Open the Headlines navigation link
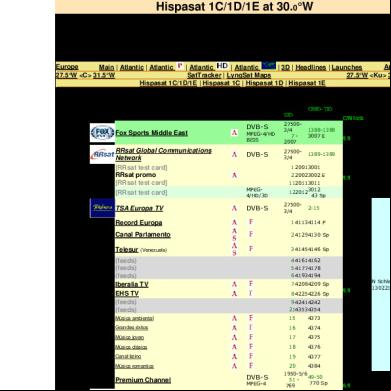 tap(311, 67)
